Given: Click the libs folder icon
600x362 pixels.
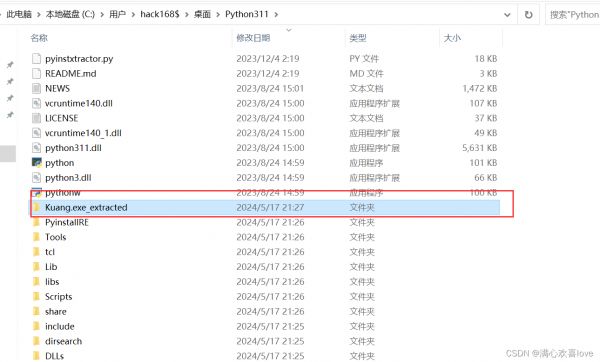Looking at the screenshot, I should point(36,282).
